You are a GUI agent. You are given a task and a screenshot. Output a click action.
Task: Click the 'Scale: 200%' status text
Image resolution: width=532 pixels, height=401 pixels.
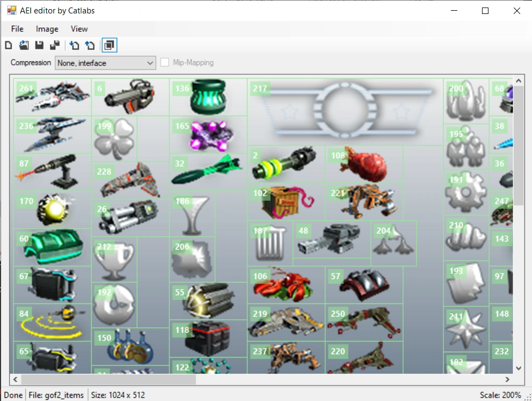500,395
